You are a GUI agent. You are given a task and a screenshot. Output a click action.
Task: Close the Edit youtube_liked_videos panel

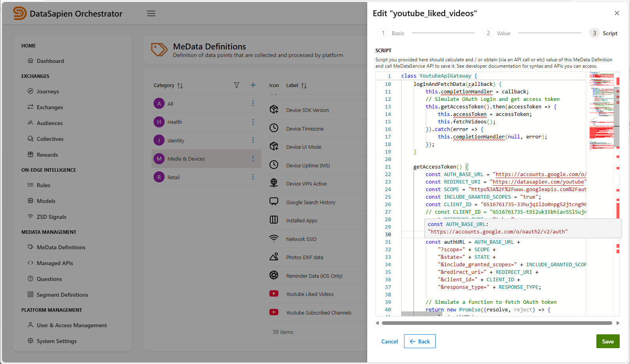click(x=617, y=13)
